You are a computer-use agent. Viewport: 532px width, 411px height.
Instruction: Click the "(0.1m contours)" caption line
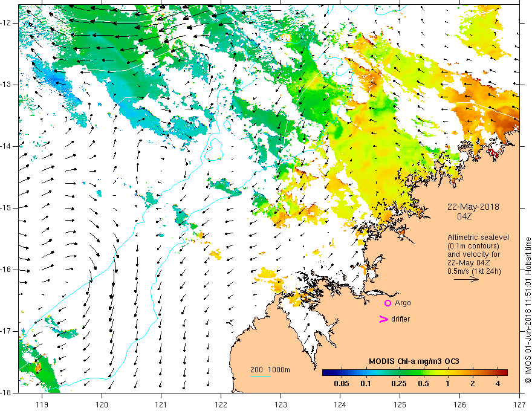coord(473,246)
